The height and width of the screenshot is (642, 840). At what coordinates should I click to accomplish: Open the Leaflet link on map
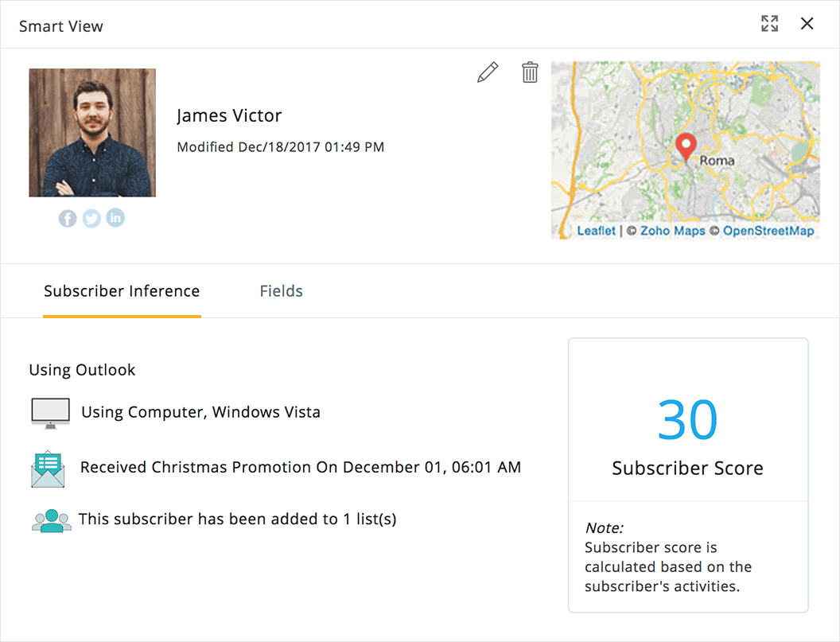[596, 231]
